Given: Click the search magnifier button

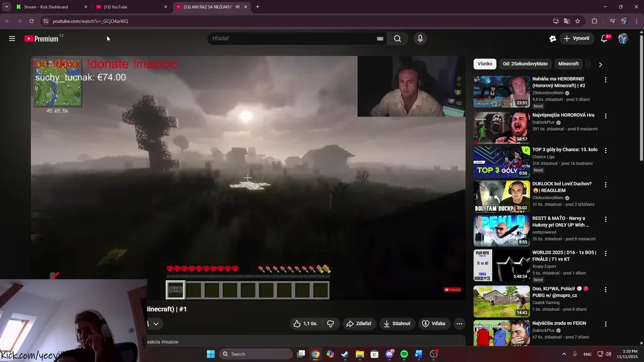Looking at the screenshot, I should [x=397, y=39].
